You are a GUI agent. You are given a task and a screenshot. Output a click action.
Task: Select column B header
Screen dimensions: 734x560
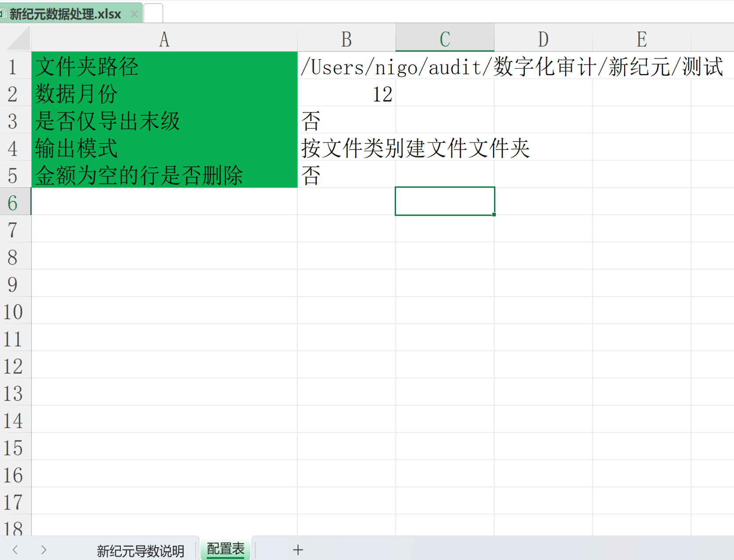pos(346,39)
